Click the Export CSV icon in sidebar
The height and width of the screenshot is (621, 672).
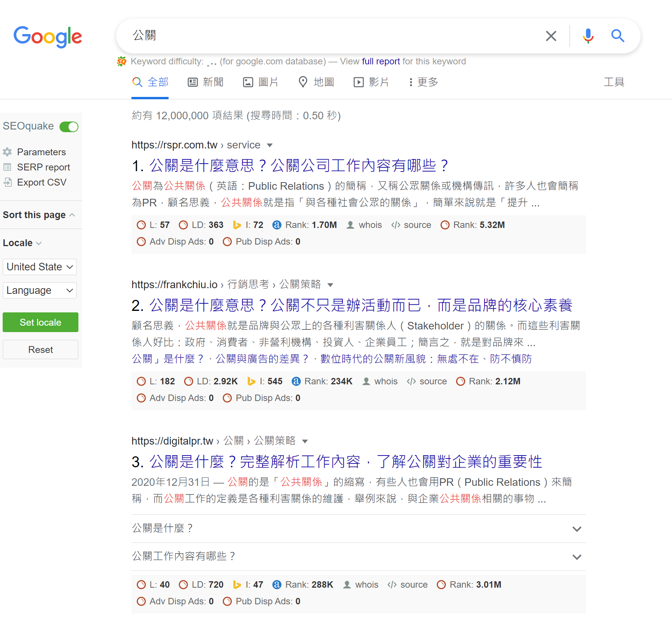point(7,182)
